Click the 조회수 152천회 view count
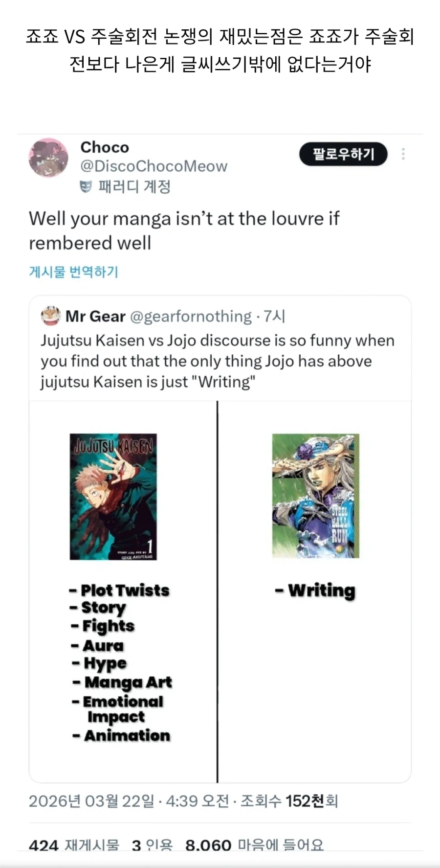 point(289,801)
